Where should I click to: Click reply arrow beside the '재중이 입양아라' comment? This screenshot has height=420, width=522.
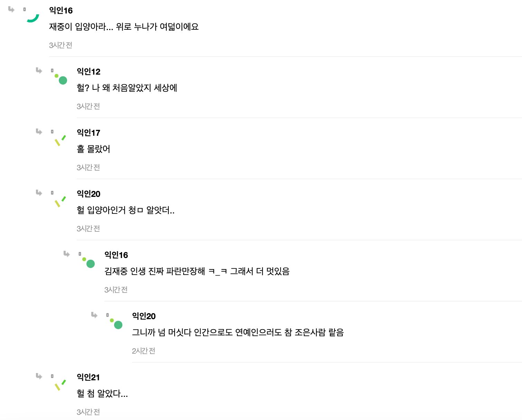[11, 9]
